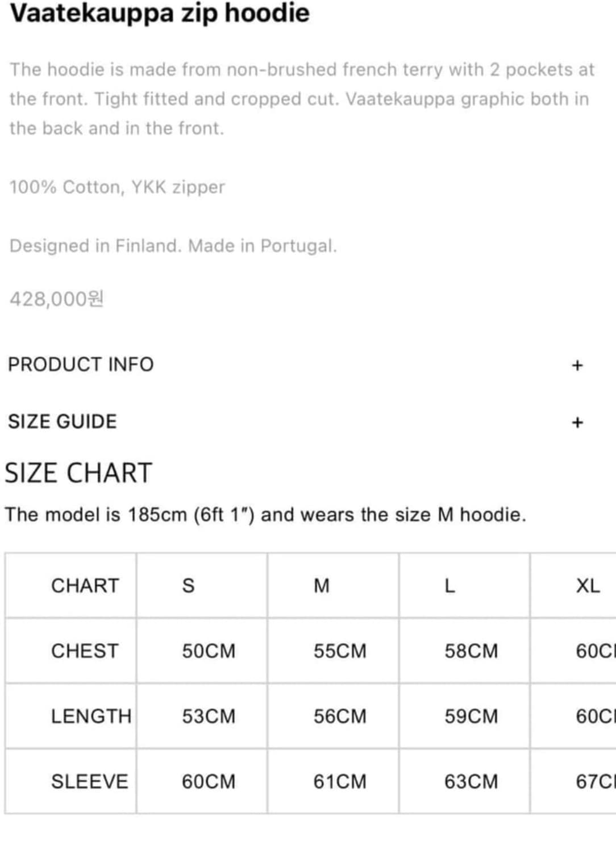Click the SIZE CHART heading

click(78, 473)
